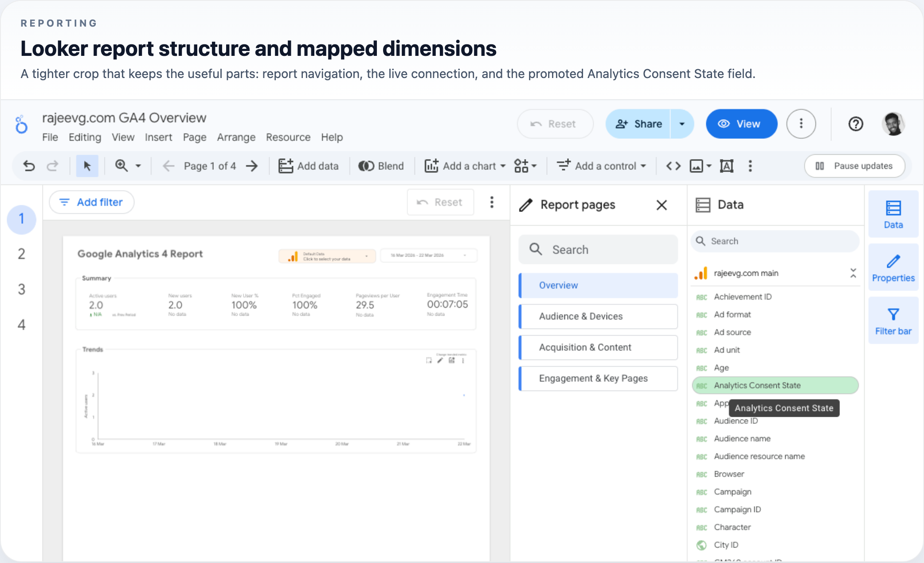Select the selection mode pointer tool

[87, 166]
